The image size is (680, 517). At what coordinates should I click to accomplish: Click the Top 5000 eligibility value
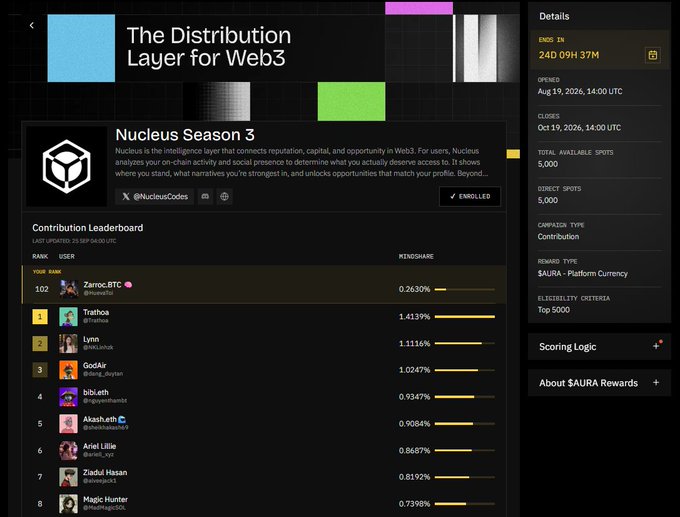(x=554, y=310)
